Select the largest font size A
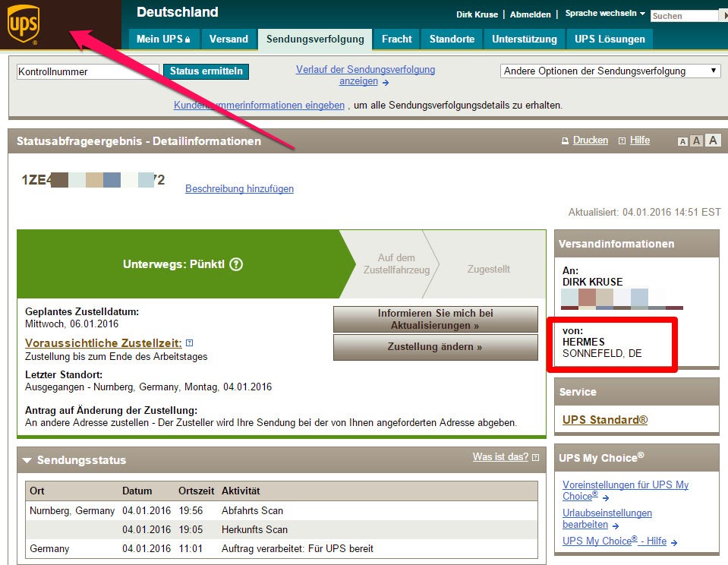Viewport: 728px width, 565px height. [713, 140]
